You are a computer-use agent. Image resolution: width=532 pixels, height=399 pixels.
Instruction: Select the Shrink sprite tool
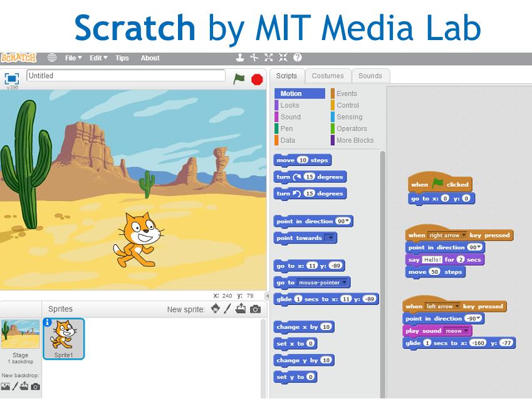tap(283, 58)
